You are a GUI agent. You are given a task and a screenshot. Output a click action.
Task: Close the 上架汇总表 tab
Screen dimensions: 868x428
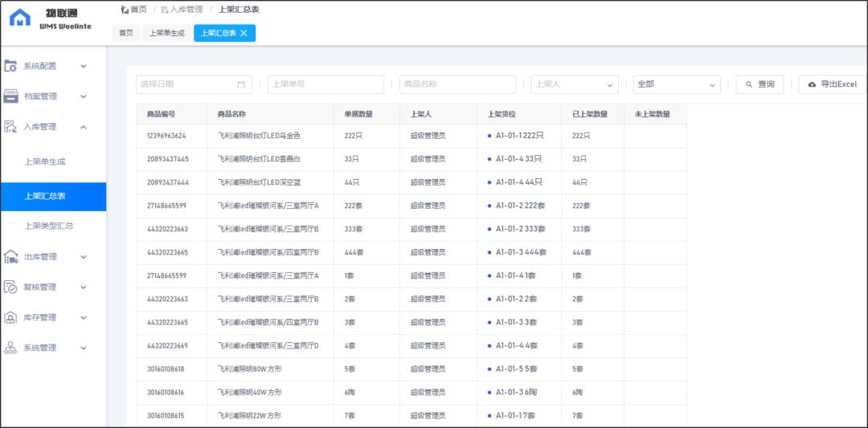[x=244, y=33]
